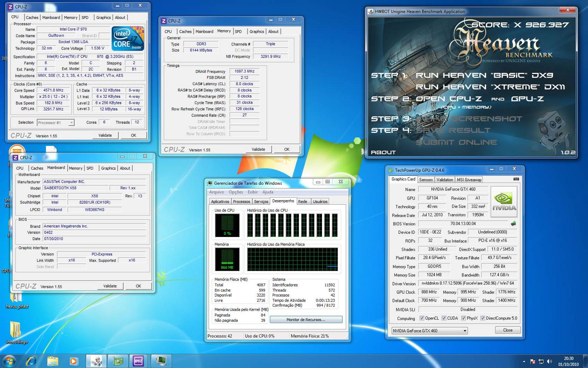Open Caches tab in the CPU-Z CPU window
The width and height of the screenshot is (588, 368).
click(x=32, y=18)
